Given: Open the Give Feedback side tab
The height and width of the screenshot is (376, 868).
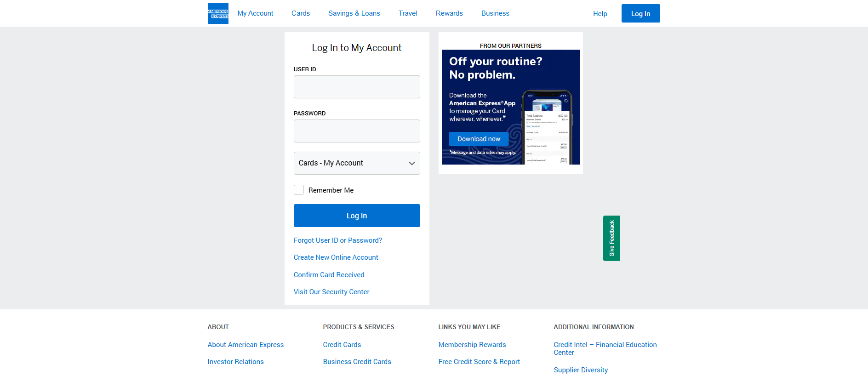Looking at the screenshot, I should pyautogui.click(x=611, y=238).
